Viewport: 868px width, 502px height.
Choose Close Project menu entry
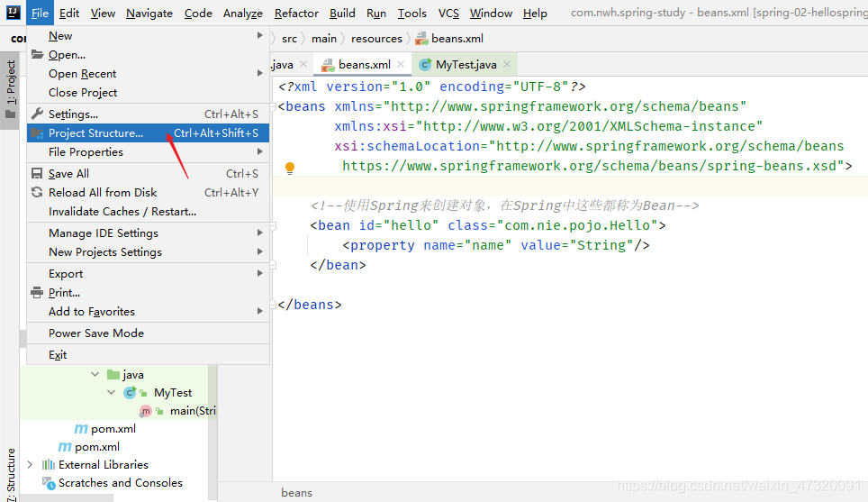148,92
